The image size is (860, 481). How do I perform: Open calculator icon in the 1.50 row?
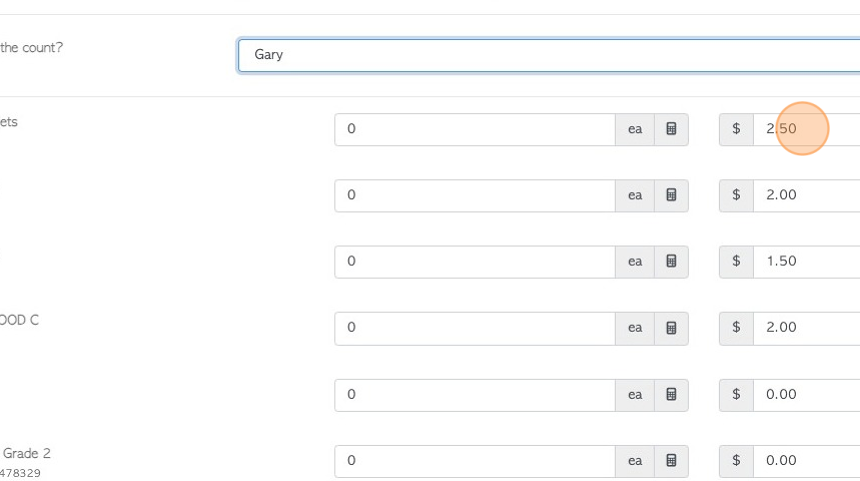pyautogui.click(x=671, y=262)
